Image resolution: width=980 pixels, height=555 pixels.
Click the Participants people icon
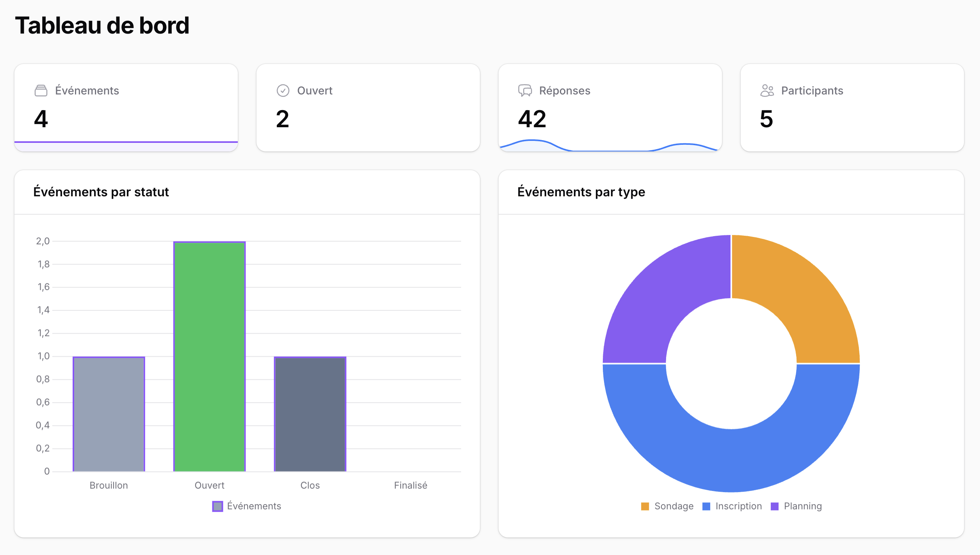(x=766, y=90)
